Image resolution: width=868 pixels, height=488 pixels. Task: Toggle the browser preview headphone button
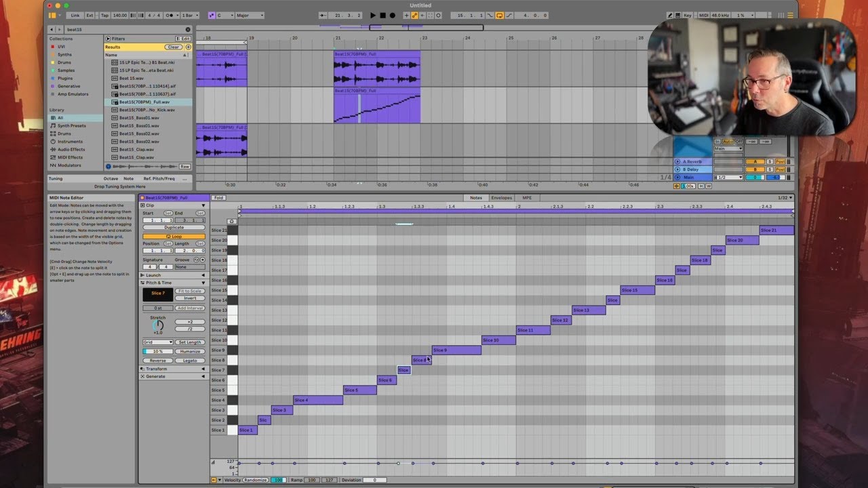coord(108,166)
